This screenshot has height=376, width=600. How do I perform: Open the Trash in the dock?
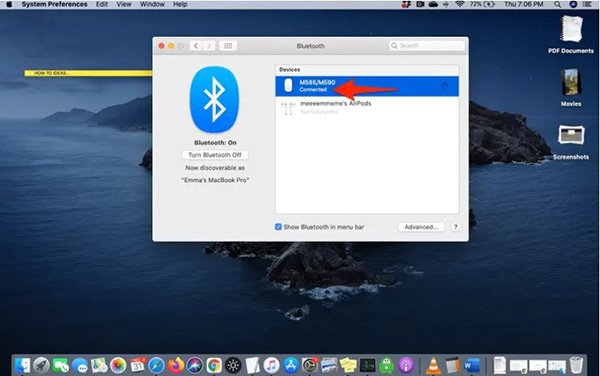point(576,365)
